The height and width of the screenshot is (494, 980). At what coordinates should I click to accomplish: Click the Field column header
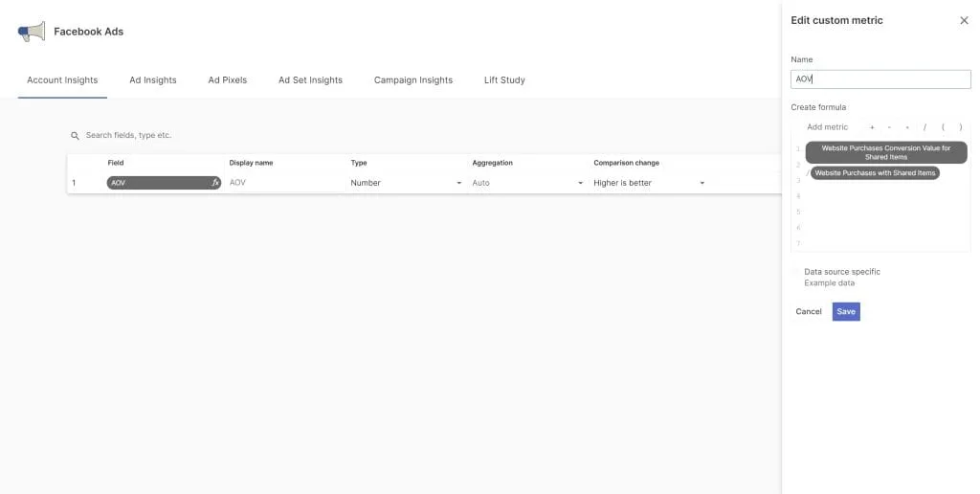(x=116, y=163)
